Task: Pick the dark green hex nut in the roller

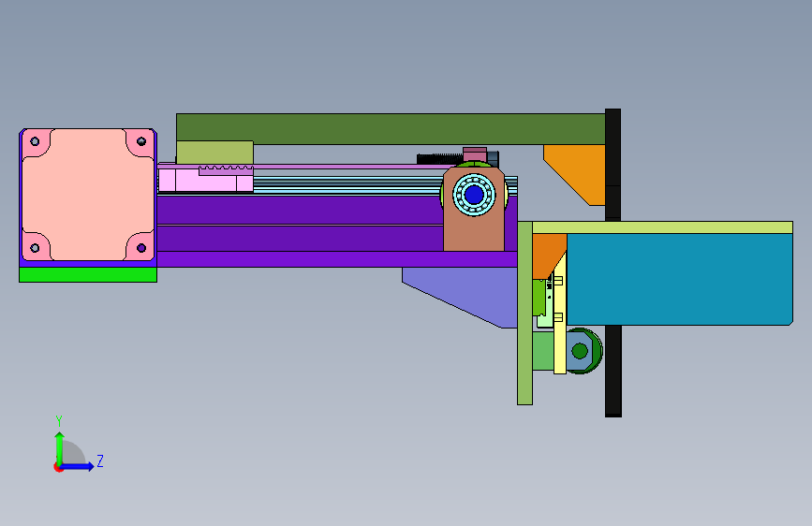Action: click(580, 351)
